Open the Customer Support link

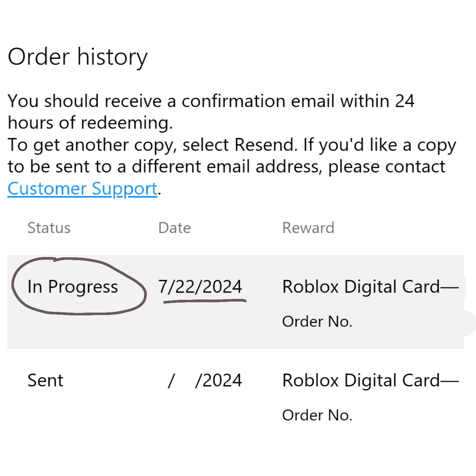tap(82, 189)
